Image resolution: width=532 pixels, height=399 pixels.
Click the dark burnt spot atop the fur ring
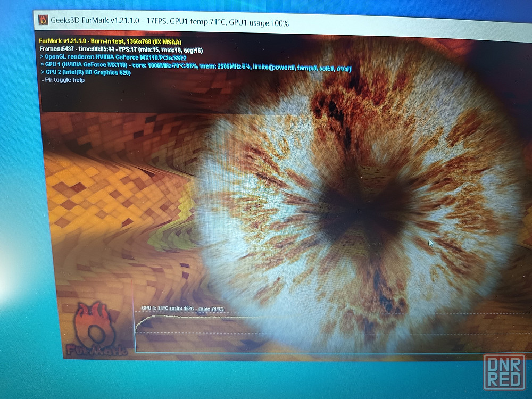(330, 106)
